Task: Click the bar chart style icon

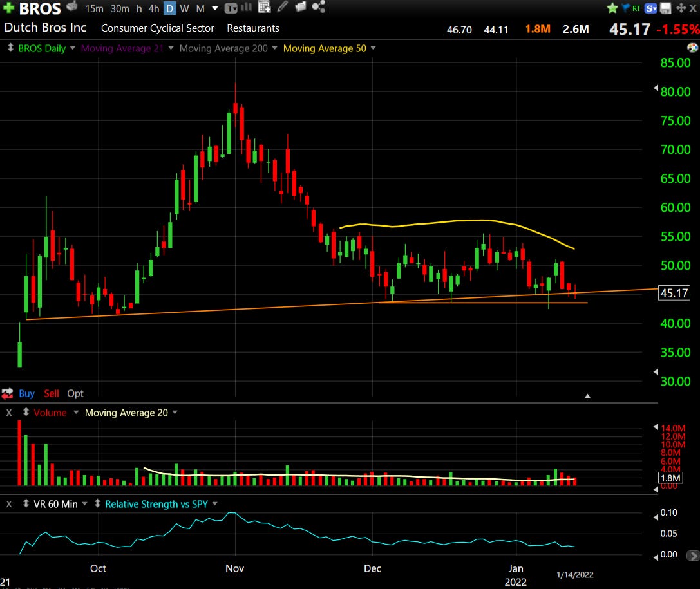Action: tap(247, 7)
